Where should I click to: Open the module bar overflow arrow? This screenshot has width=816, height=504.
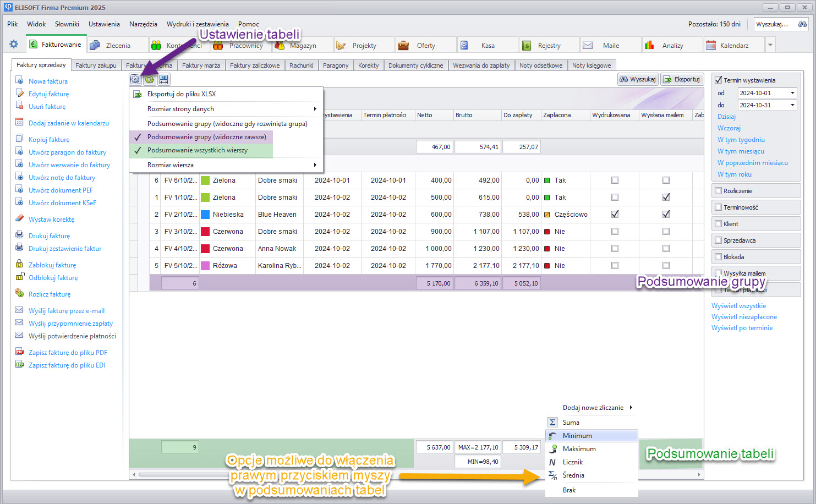tap(770, 45)
